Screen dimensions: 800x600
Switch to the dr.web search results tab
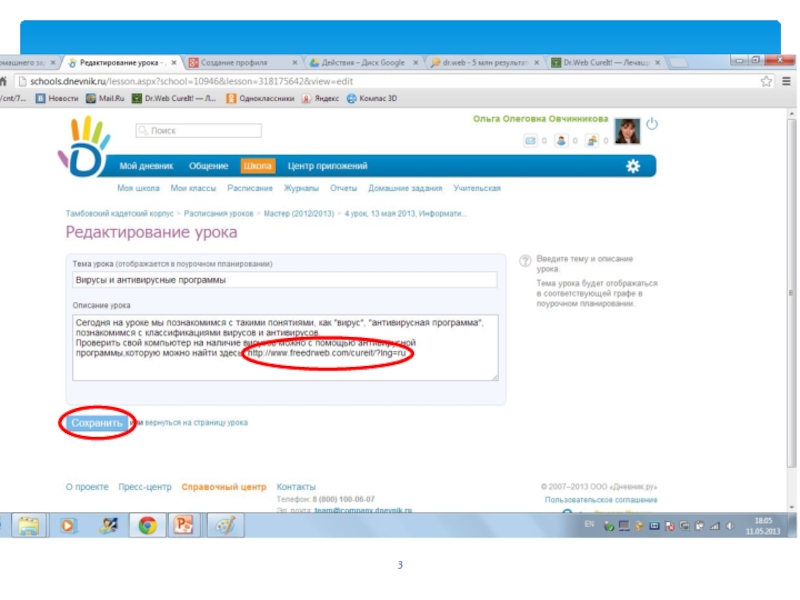pyautogui.click(x=484, y=63)
